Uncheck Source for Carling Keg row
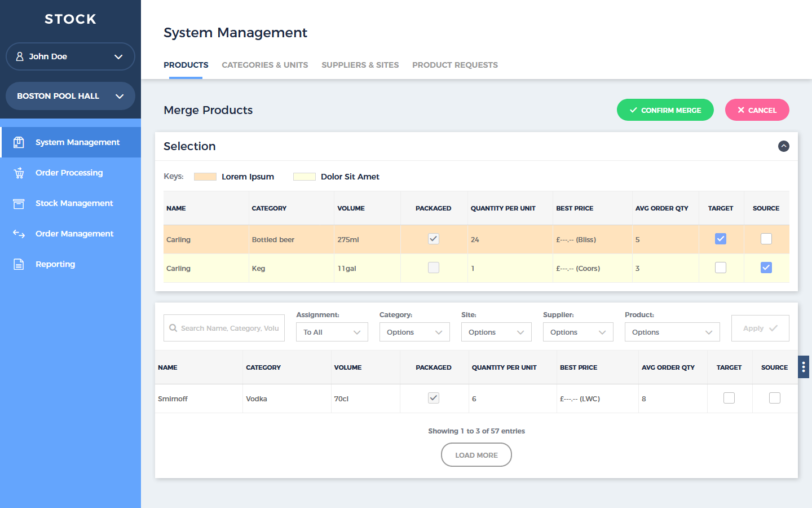Viewport: 812px width, 508px height. click(766, 268)
